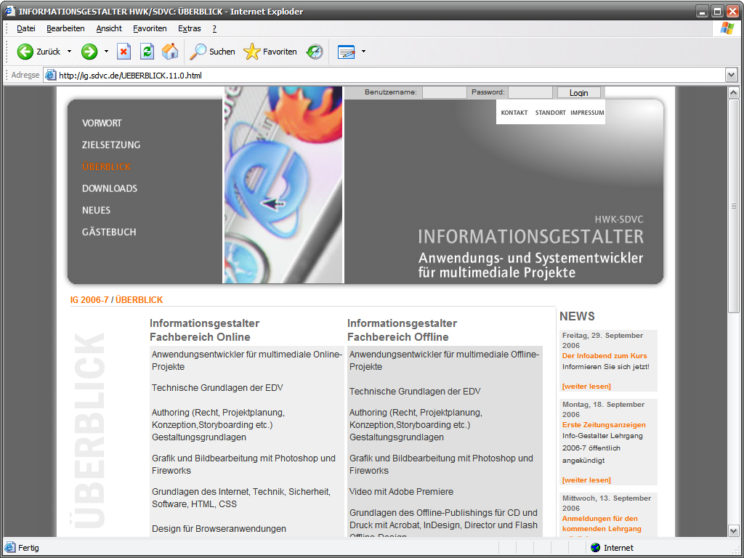Image resolution: width=744 pixels, height=558 pixels.
Task: Open the KONTAKT link
Action: click(x=514, y=112)
